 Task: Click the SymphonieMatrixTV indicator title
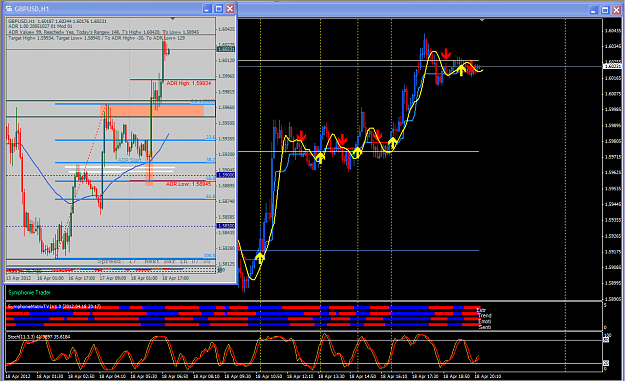(x=55, y=306)
